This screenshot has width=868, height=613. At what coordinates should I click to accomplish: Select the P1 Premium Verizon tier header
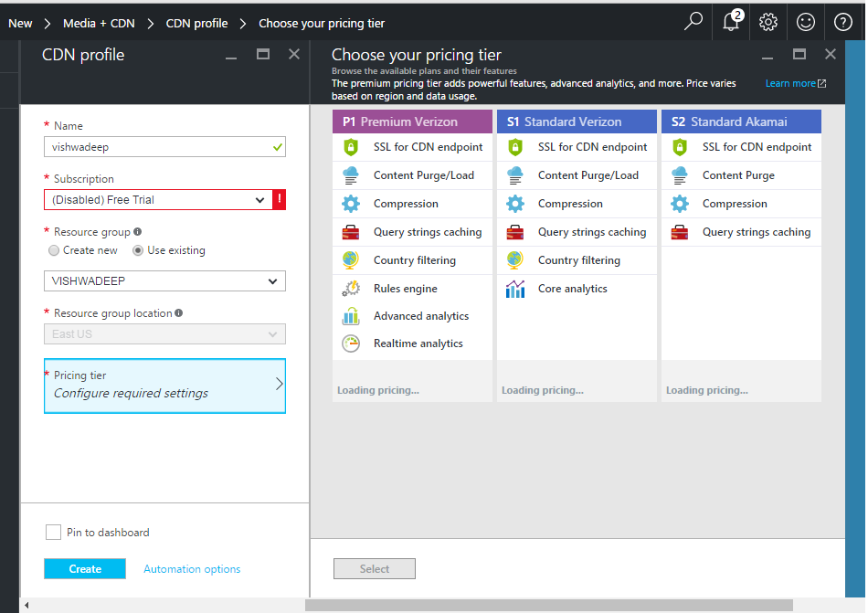(412, 122)
